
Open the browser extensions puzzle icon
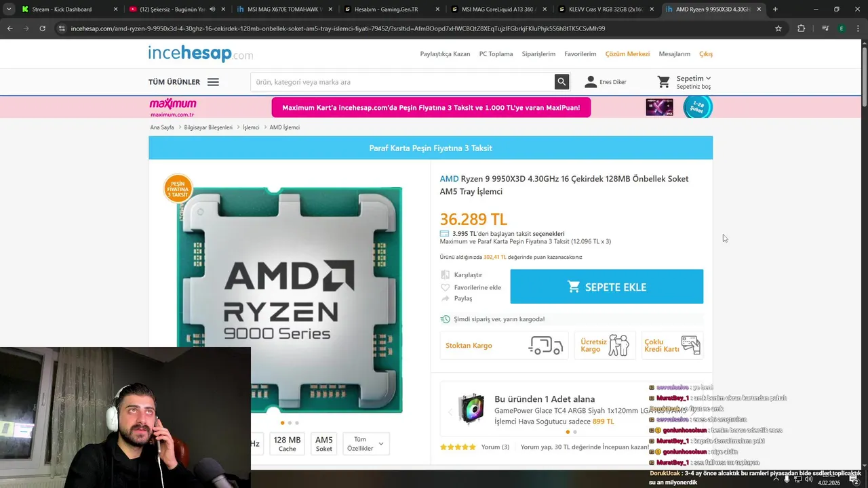point(801,28)
